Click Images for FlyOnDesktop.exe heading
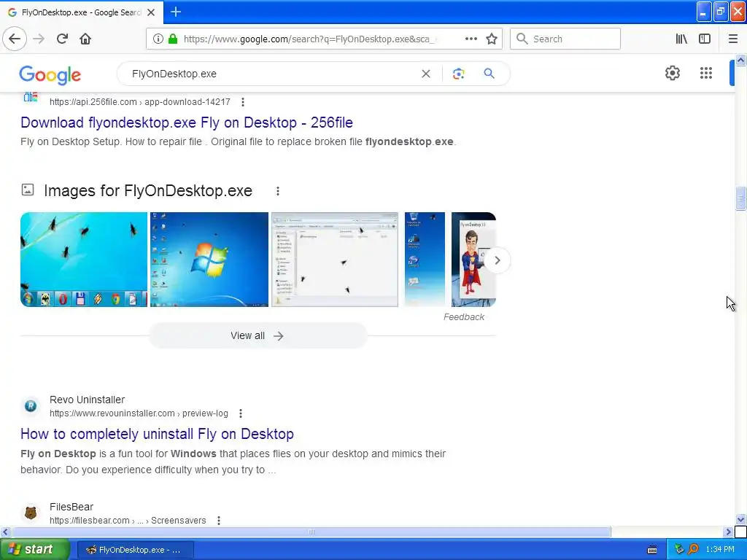Viewport: 747px width, 560px height. [148, 190]
